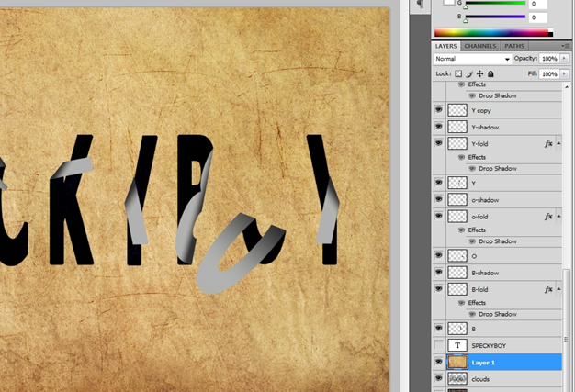
Task: Toggle Drop Shadow eye under o-fold
Action: pos(472,241)
